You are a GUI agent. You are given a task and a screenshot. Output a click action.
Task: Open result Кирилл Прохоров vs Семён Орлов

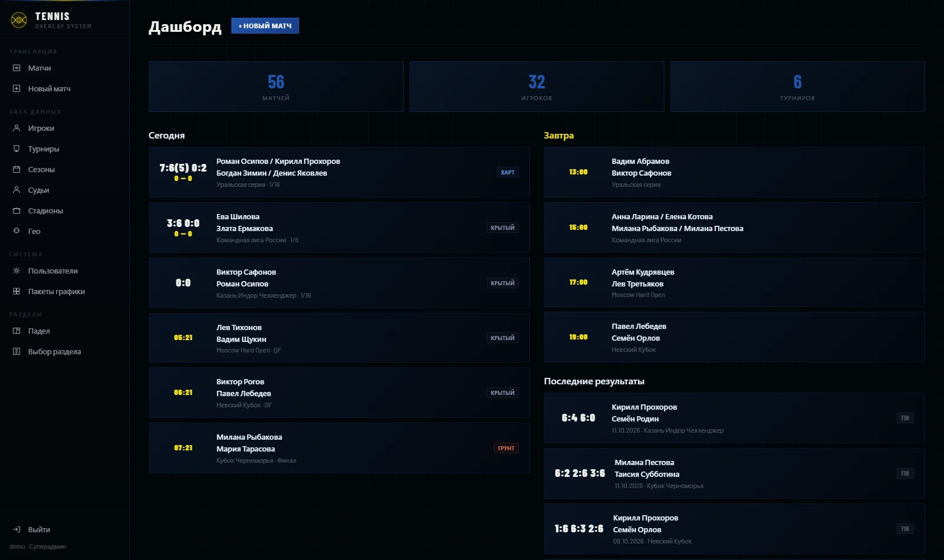(x=735, y=529)
